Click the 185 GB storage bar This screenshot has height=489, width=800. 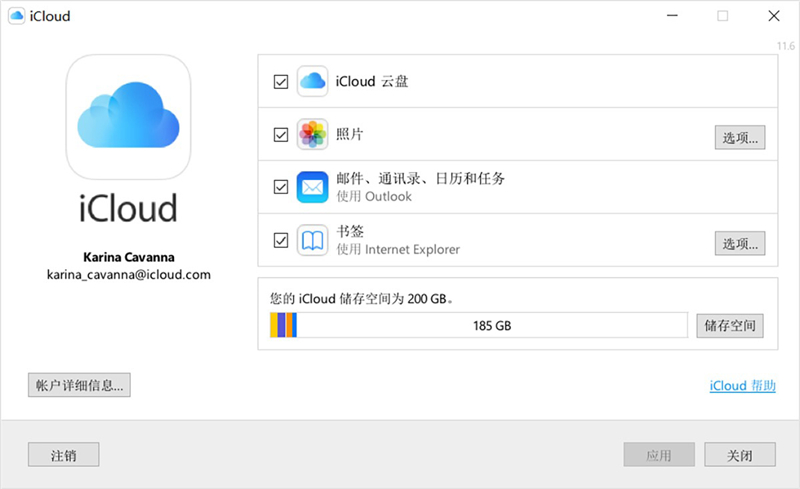(x=490, y=325)
